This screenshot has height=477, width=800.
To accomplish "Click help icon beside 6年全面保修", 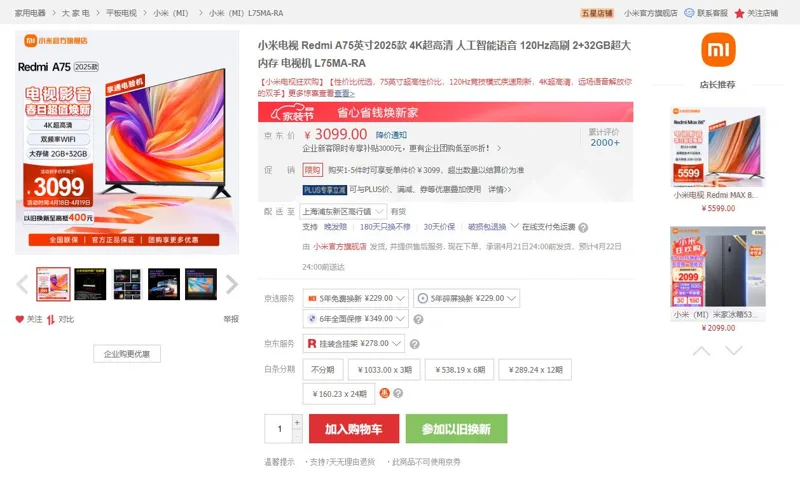I will pos(418,319).
